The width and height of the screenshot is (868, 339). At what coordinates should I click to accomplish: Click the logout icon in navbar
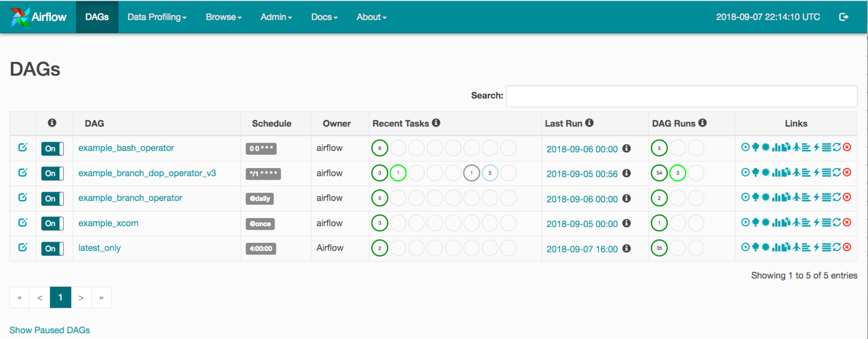[844, 17]
